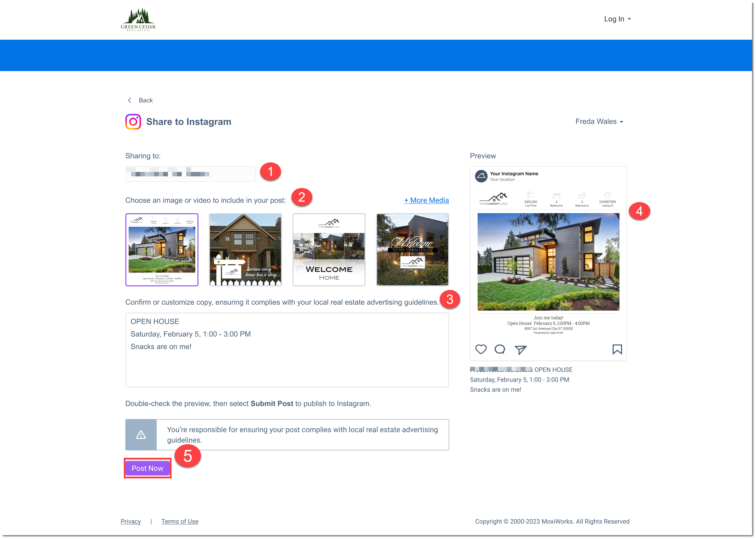Click into the post copy text area
Image resolution: width=756 pixels, height=539 pixels.
pos(287,365)
